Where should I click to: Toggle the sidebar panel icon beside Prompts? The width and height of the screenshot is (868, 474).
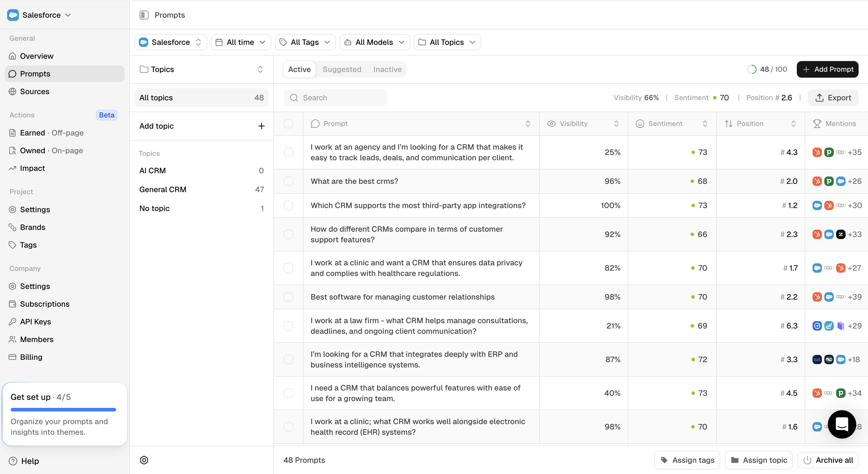pos(144,15)
